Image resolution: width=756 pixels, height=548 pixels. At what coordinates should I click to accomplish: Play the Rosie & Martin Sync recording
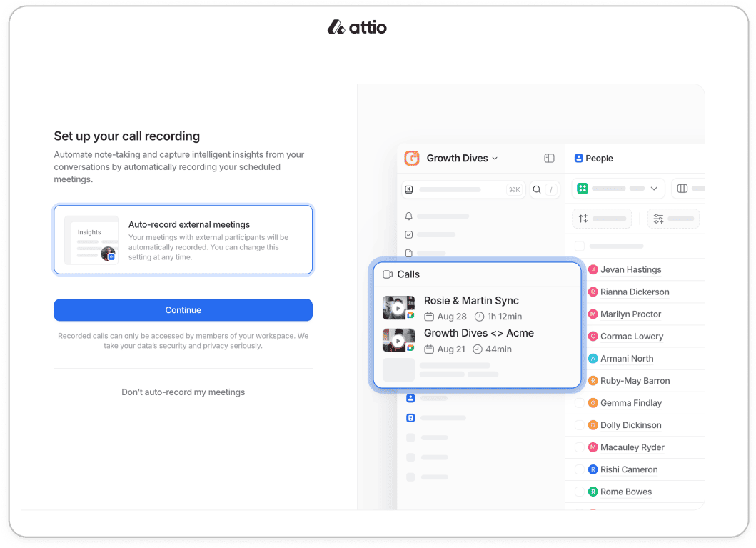[x=398, y=308]
